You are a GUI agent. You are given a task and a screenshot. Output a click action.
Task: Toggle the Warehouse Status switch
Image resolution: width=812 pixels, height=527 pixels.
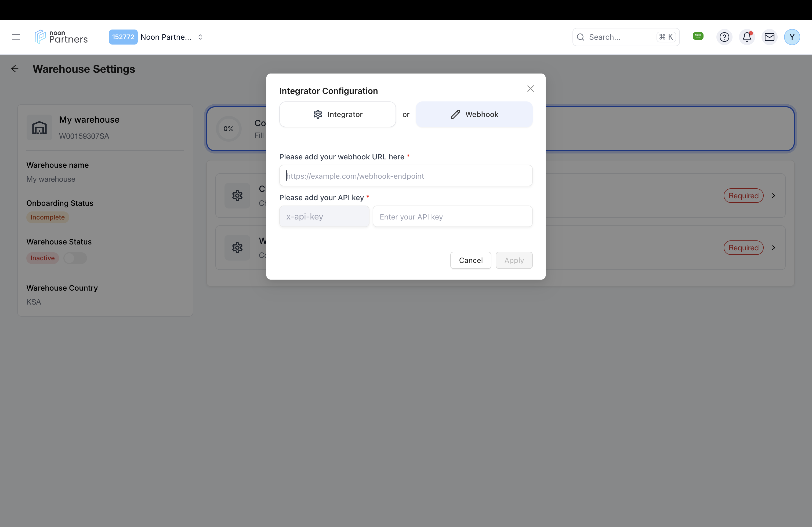pos(75,258)
